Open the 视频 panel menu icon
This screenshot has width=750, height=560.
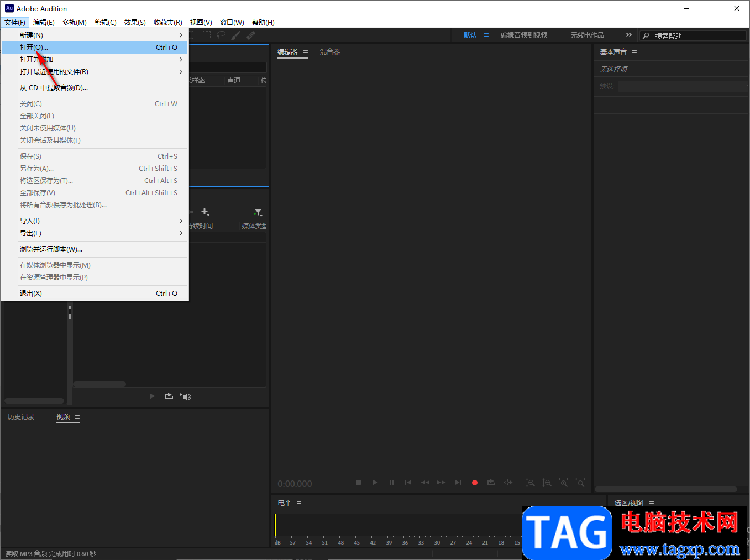click(77, 417)
